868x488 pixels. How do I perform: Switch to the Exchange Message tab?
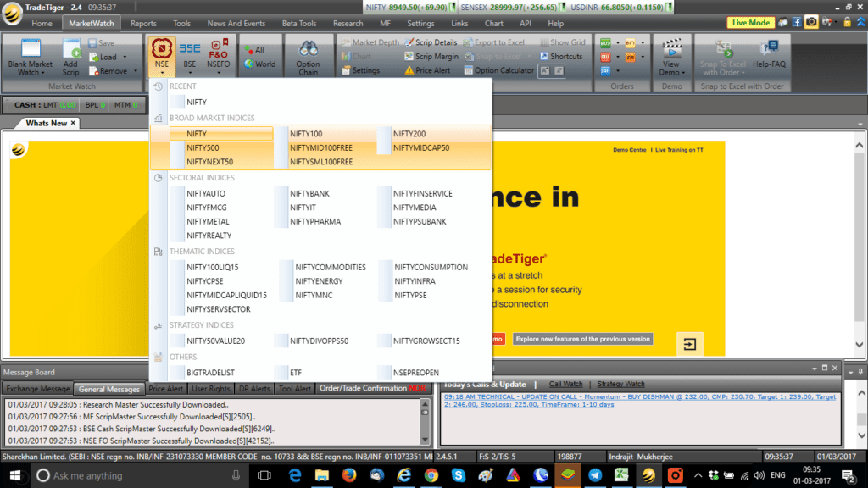click(x=37, y=388)
